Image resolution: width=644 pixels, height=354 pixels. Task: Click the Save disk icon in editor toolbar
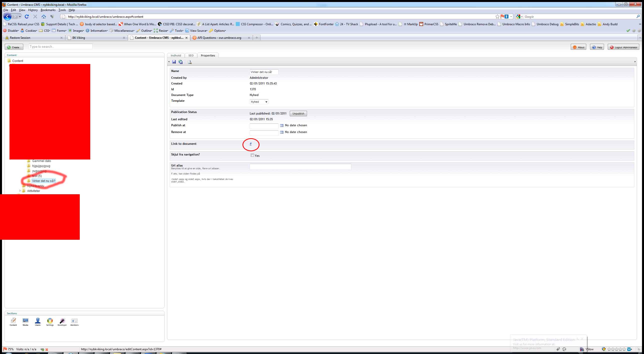coord(174,62)
